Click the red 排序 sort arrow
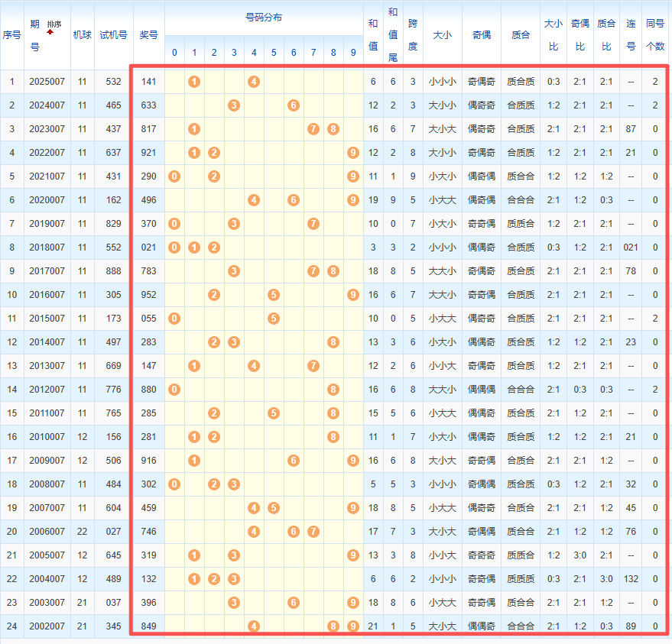 pos(50,33)
